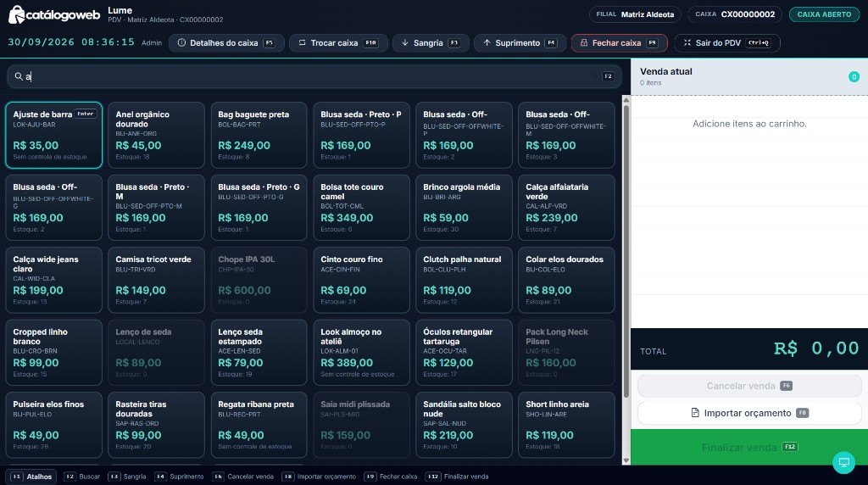Add Pulseira elos finos

point(53,425)
